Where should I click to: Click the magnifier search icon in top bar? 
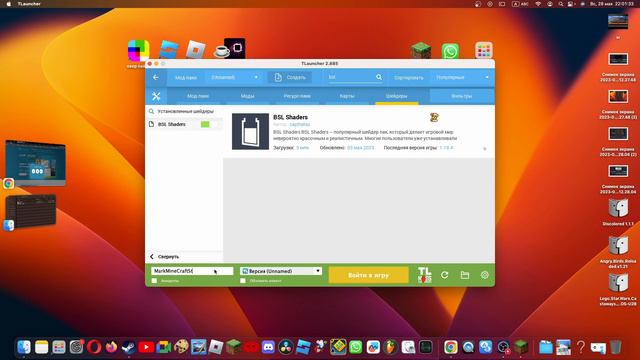point(379,77)
